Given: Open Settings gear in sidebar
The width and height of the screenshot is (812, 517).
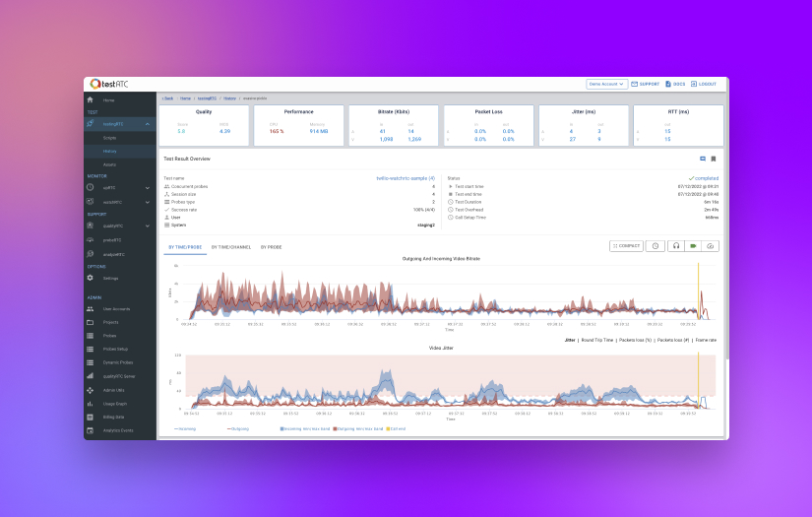Looking at the screenshot, I should click(91, 278).
